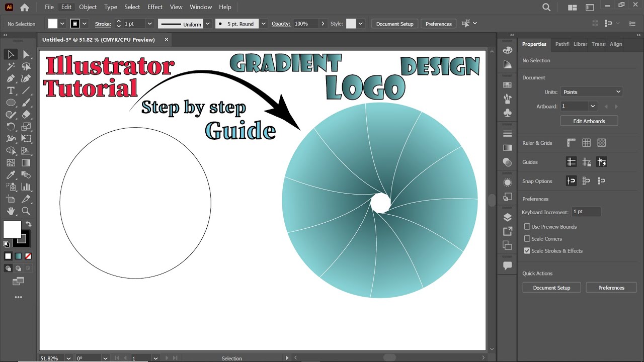Toggle Snap to Point option
644x362 pixels.
[x=571, y=181]
